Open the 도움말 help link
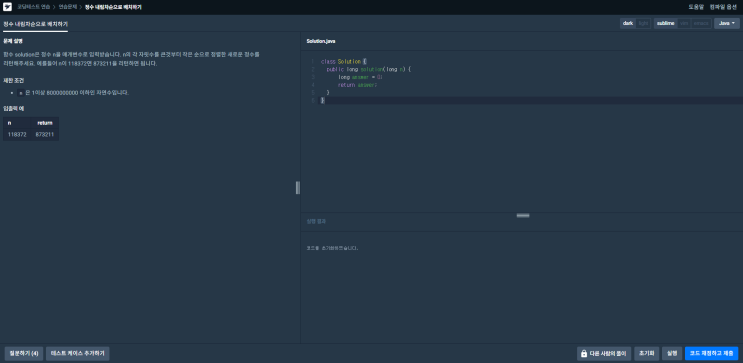Screen dimensions: 743x363 click(x=696, y=7)
